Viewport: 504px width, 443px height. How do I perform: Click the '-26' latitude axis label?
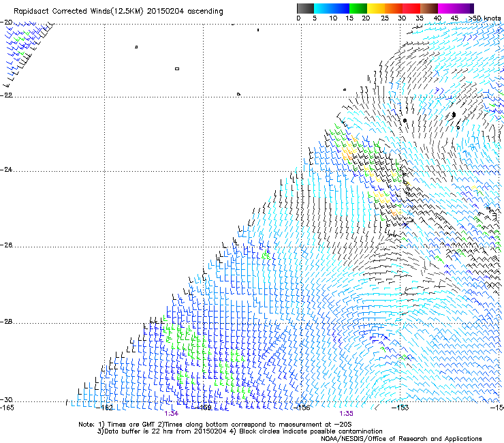(6, 245)
